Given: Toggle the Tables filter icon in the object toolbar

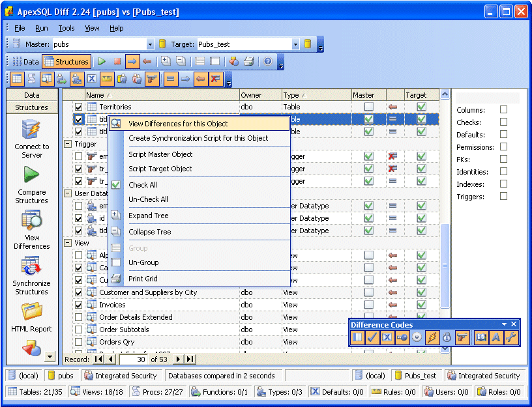Looking at the screenshot, I should click(17, 79).
